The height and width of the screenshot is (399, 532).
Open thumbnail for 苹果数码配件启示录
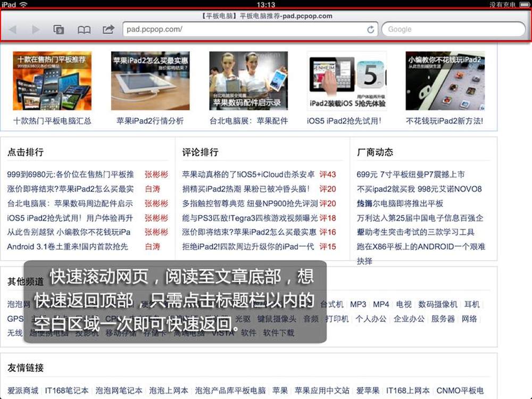point(248,81)
